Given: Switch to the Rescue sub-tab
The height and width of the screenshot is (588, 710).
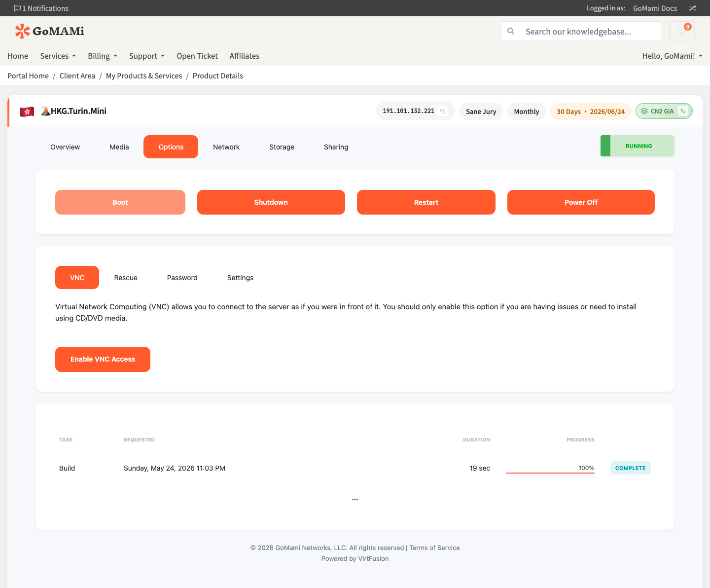Looking at the screenshot, I should pyautogui.click(x=126, y=278).
